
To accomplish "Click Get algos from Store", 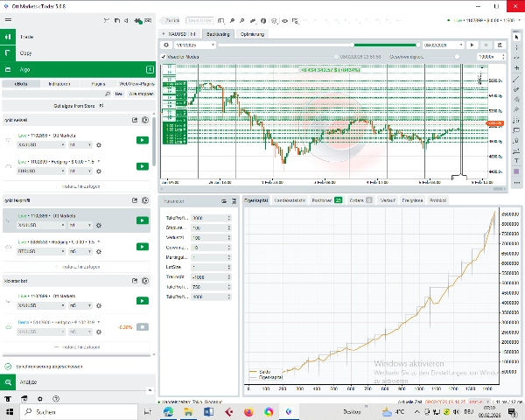I will [x=78, y=106].
